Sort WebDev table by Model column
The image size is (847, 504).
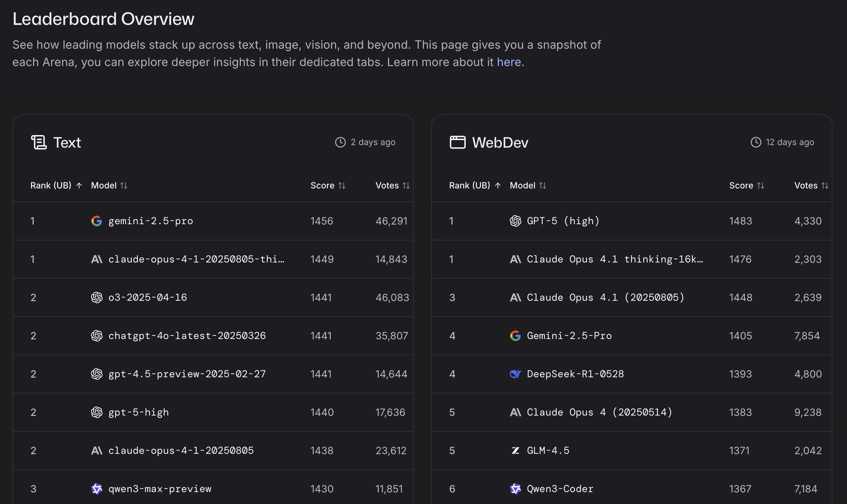528,186
